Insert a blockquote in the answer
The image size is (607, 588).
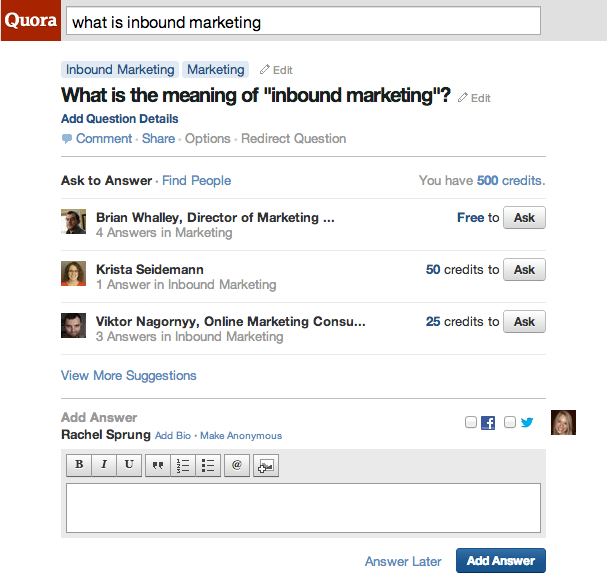click(x=157, y=465)
